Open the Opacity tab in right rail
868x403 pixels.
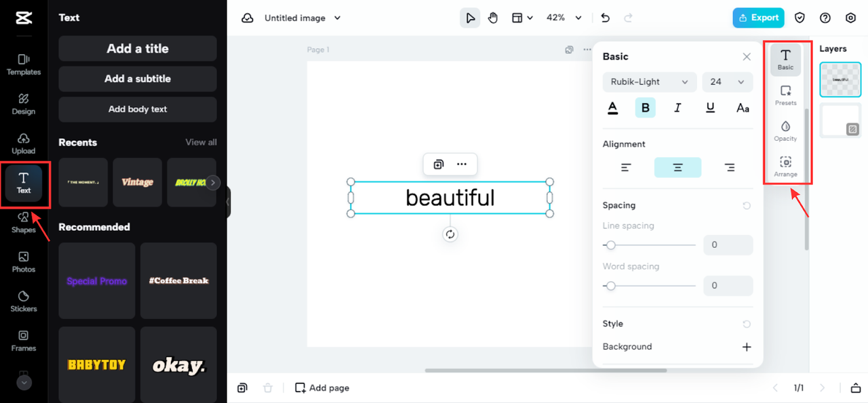tap(785, 131)
